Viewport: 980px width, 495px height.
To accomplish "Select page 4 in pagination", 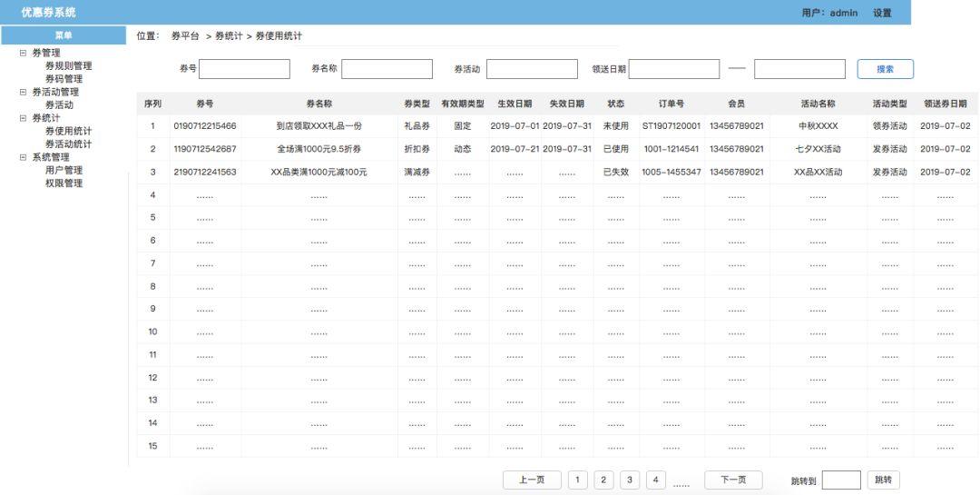I will (656, 480).
